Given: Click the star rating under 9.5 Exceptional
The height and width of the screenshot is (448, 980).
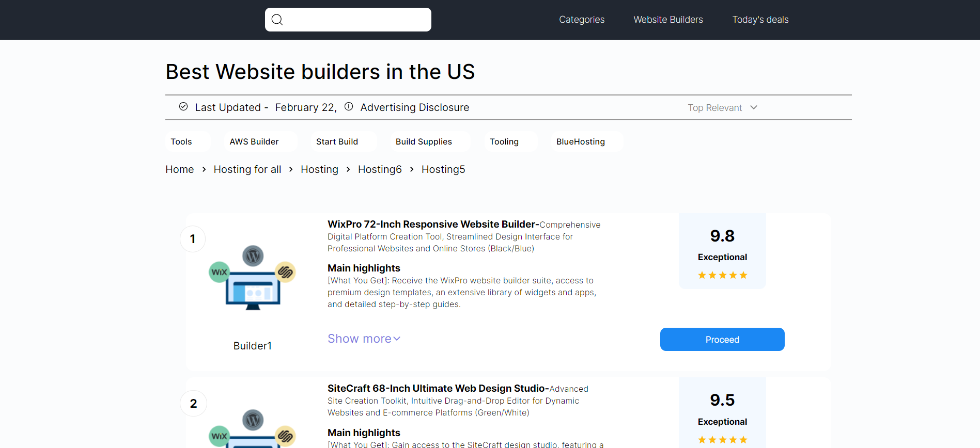Looking at the screenshot, I should point(722,440).
